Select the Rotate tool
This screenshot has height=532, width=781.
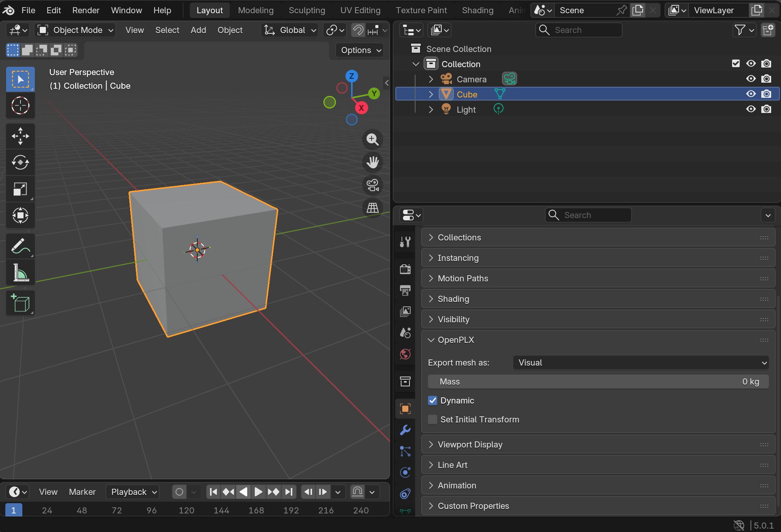pos(20,163)
